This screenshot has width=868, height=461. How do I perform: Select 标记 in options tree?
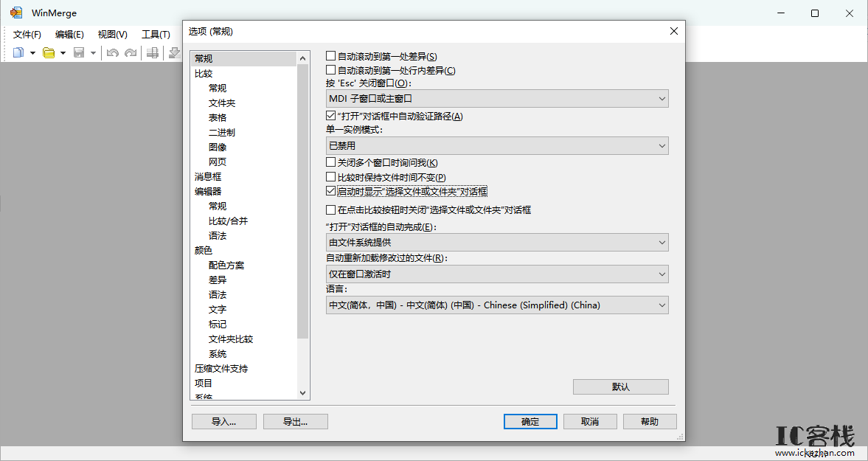tap(218, 325)
